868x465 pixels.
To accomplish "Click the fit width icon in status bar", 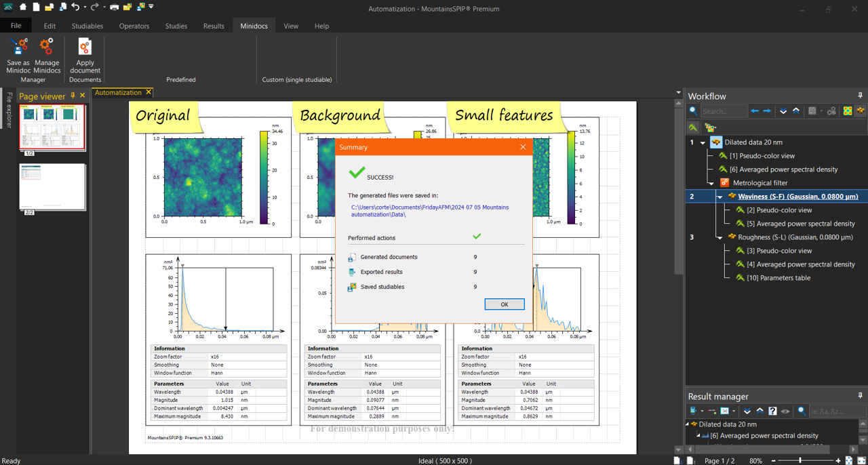I will coord(861,460).
